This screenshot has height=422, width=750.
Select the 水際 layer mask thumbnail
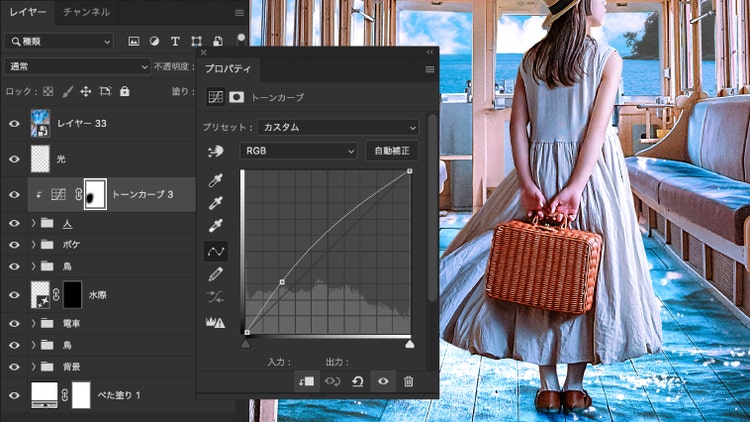coord(73,295)
